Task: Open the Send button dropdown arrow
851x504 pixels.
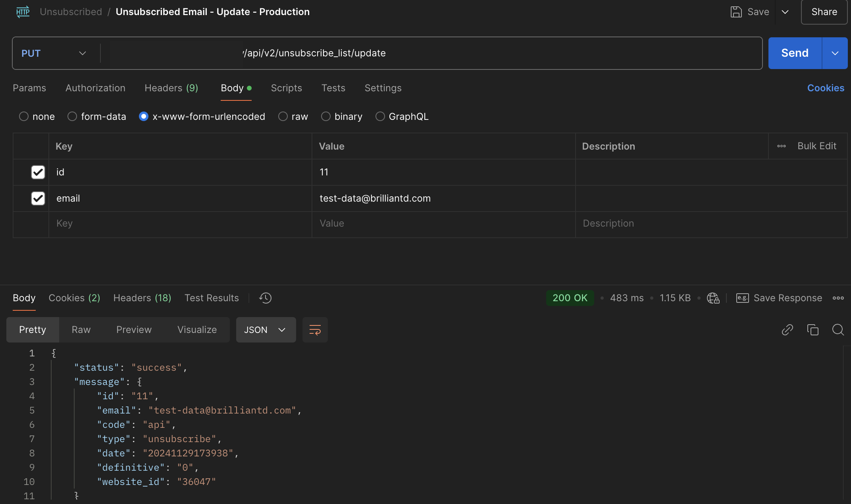Action: [835, 53]
